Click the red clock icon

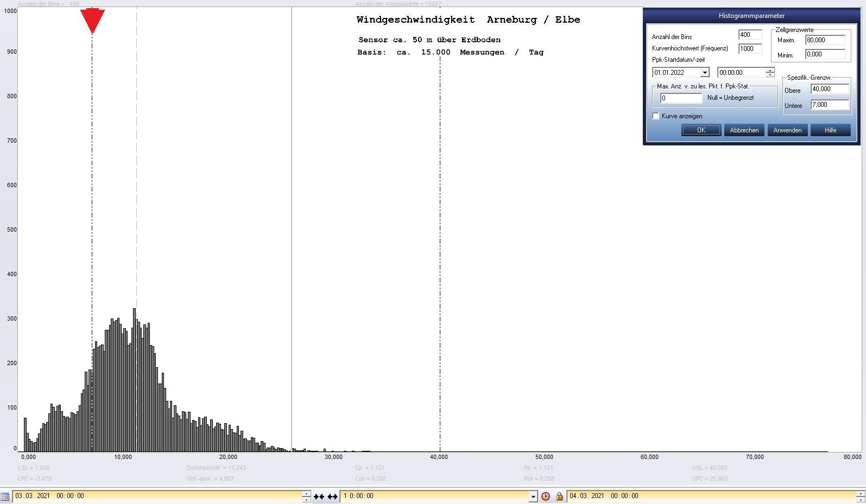(x=546, y=496)
